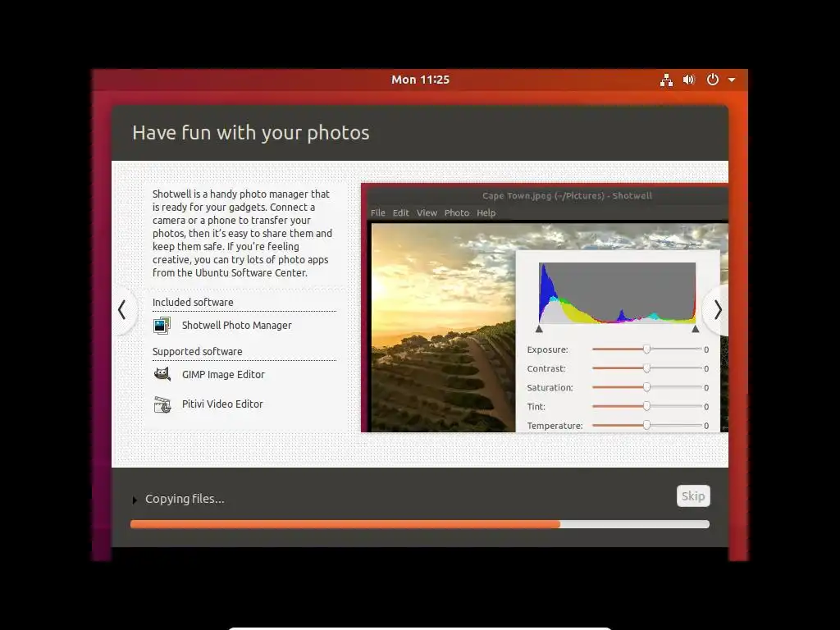Click the power icon in top bar

click(x=713, y=80)
